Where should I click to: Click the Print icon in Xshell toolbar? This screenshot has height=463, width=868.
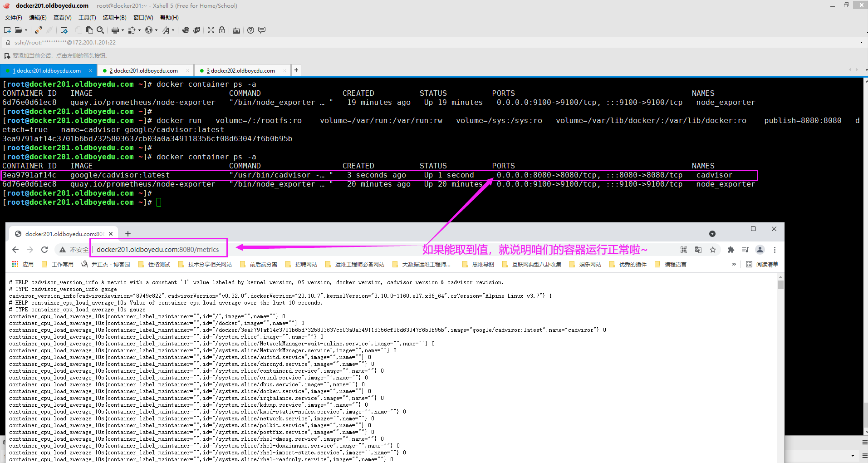(115, 30)
